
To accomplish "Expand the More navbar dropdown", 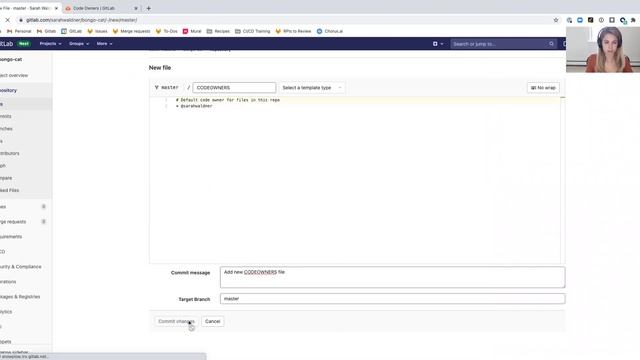I will click(104, 44).
